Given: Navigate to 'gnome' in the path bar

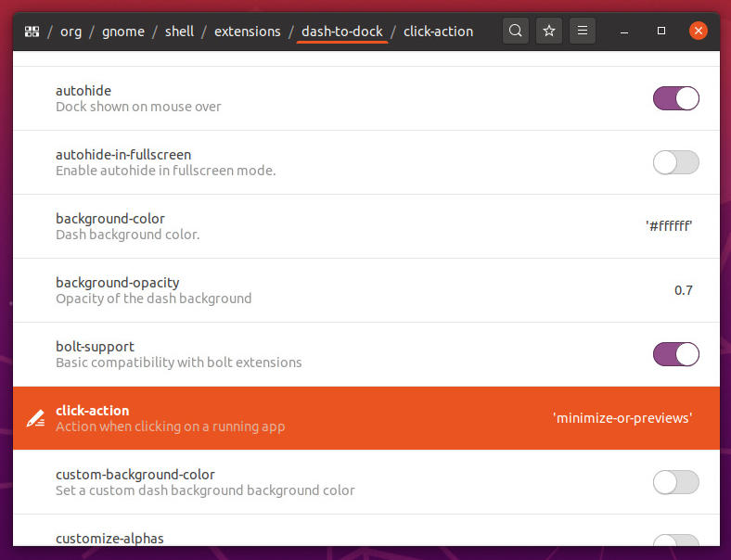Looking at the screenshot, I should click(x=123, y=32).
